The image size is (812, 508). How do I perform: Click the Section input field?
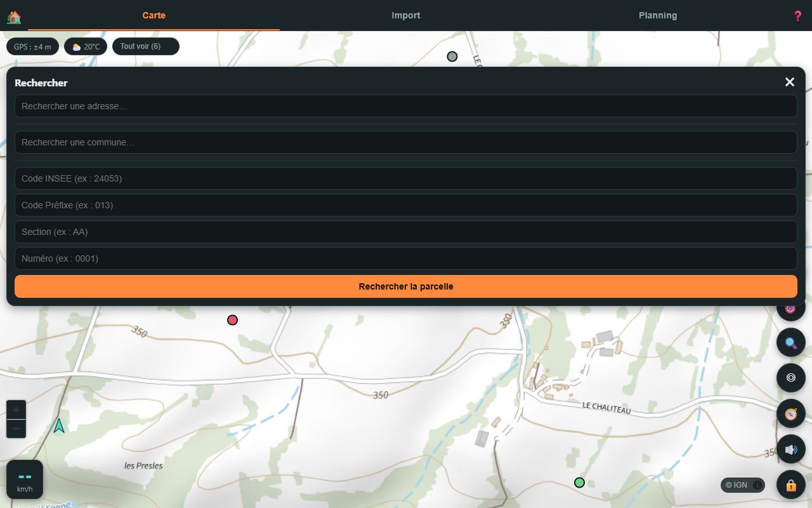(x=406, y=232)
